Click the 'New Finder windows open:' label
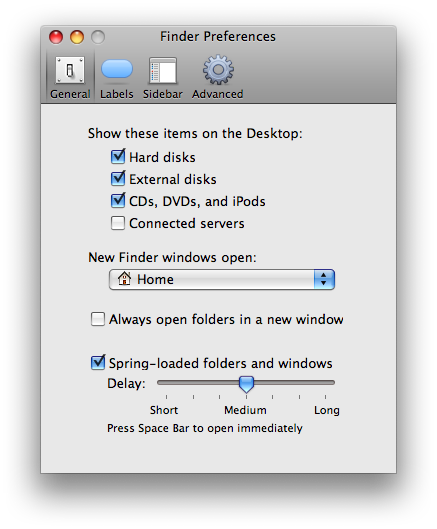Screen dimensions: 437x529 coord(172,257)
